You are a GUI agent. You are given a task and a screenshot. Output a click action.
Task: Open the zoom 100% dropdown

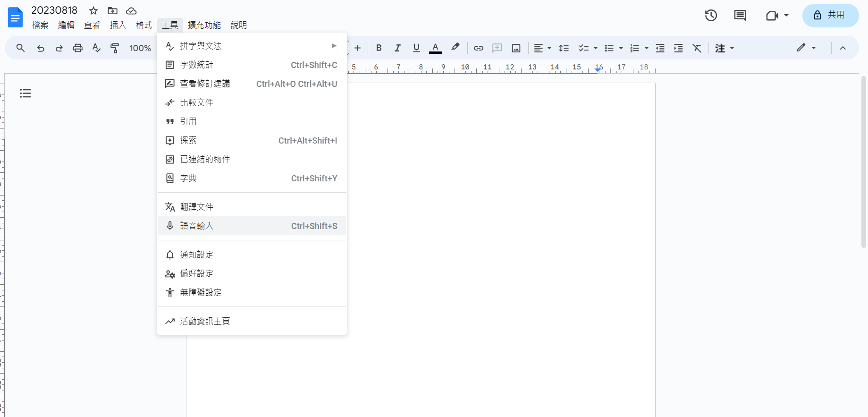[140, 48]
